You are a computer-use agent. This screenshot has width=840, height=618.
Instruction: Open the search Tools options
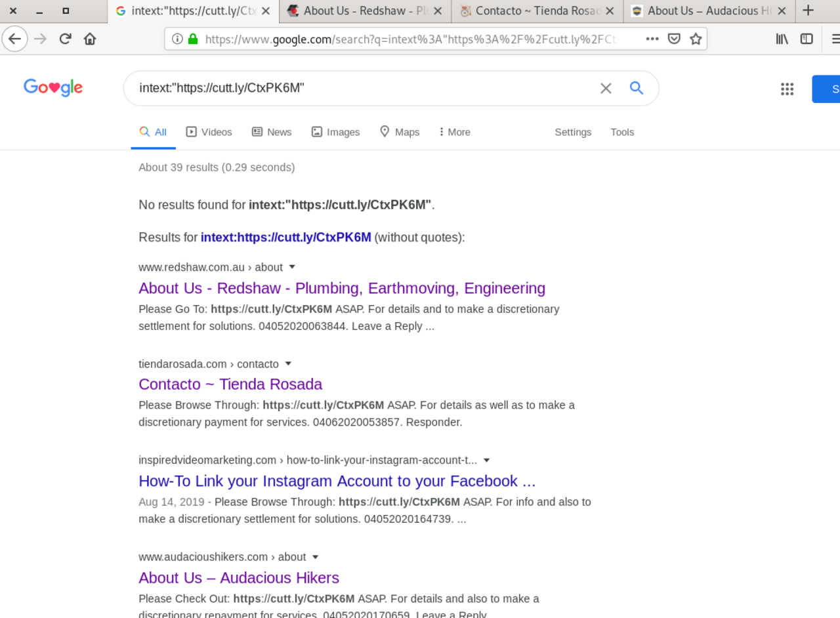(x=622, y=132)
